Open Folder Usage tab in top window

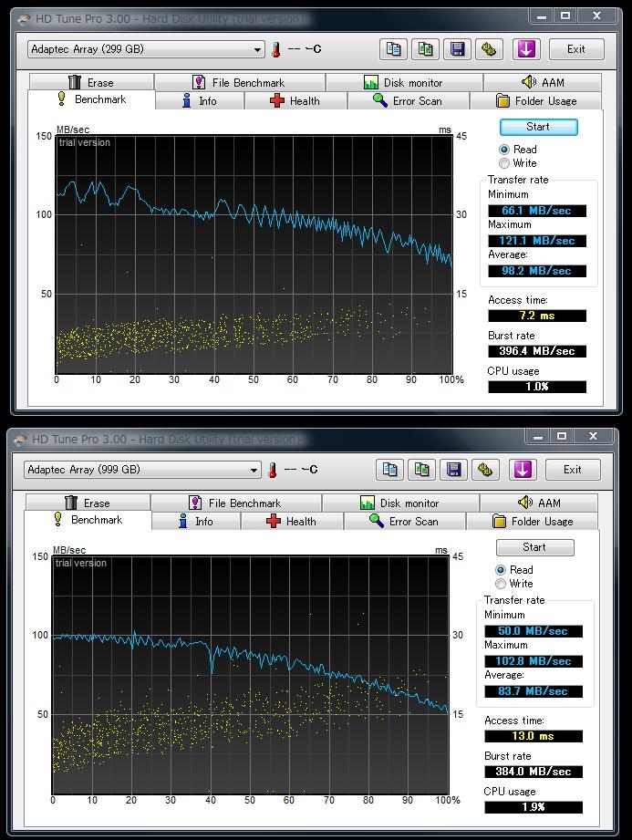coord(536,100)
